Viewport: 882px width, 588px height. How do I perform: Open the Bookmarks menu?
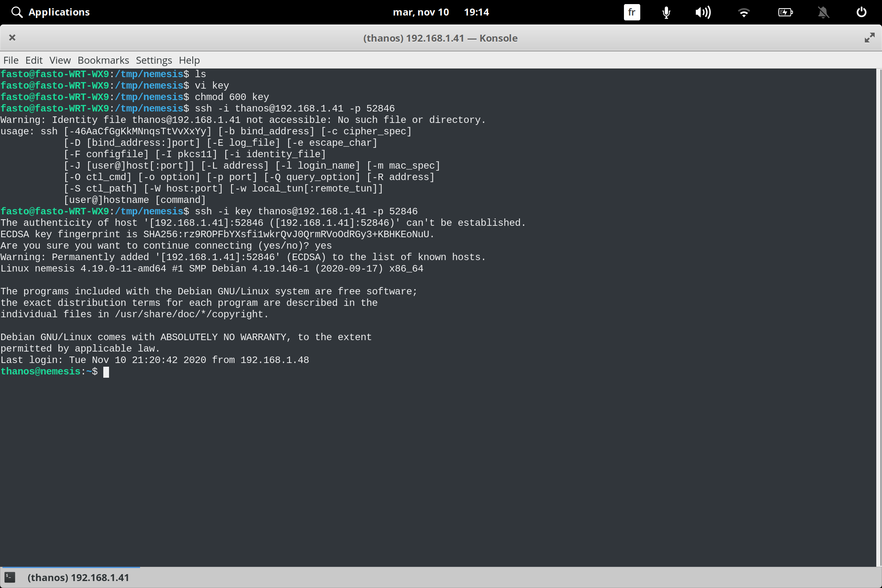pos(103,60)
